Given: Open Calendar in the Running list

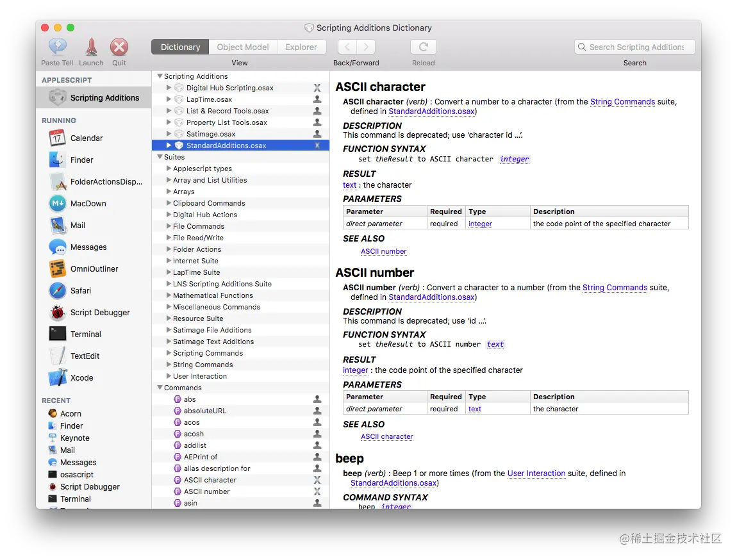Looking at the screenshot, I should [94, 138].
